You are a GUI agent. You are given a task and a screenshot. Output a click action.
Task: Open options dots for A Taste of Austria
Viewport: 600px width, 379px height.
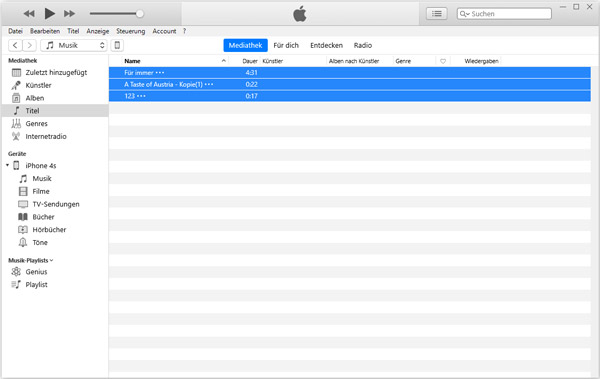coord(209,84)
